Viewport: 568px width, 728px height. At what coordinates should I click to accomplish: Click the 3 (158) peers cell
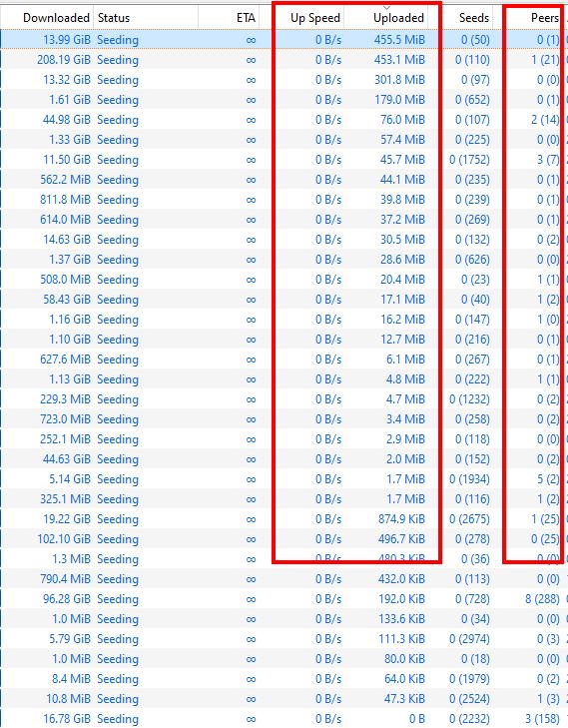click(x=542, y=718)
